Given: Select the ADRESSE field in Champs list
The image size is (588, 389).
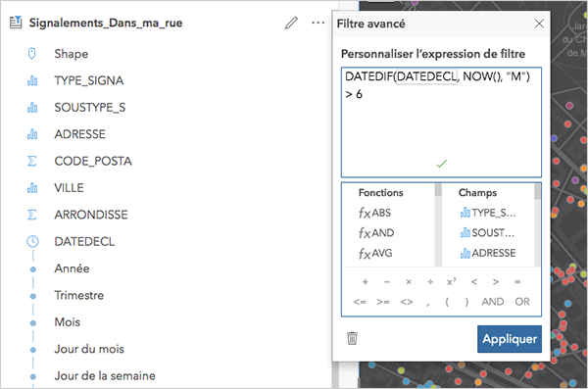Looking at the screenshot, I should (x=488, y=253).
